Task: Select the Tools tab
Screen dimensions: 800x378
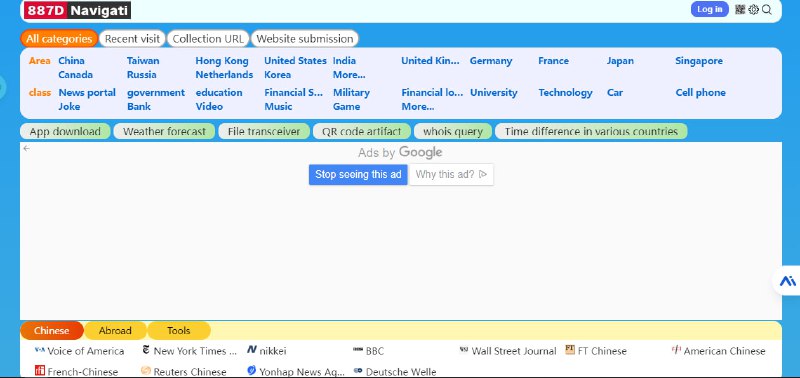Action: click(x=179, y=331)
